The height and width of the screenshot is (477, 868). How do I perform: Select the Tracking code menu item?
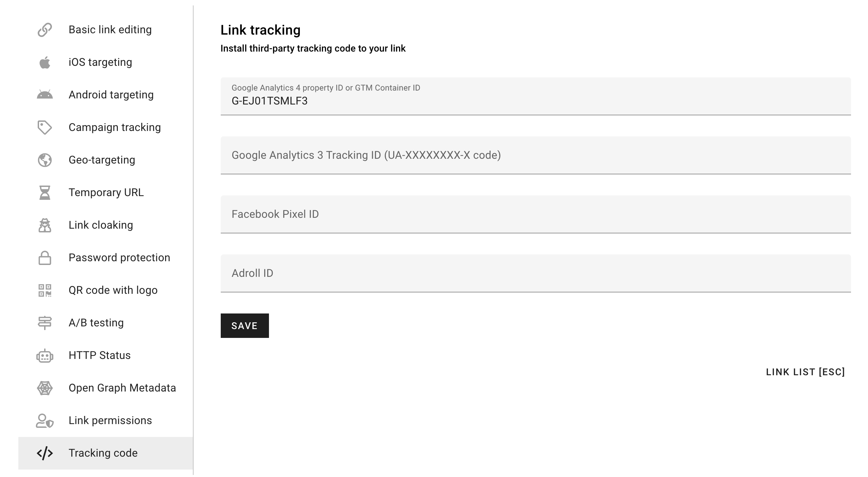pos(103,453)
